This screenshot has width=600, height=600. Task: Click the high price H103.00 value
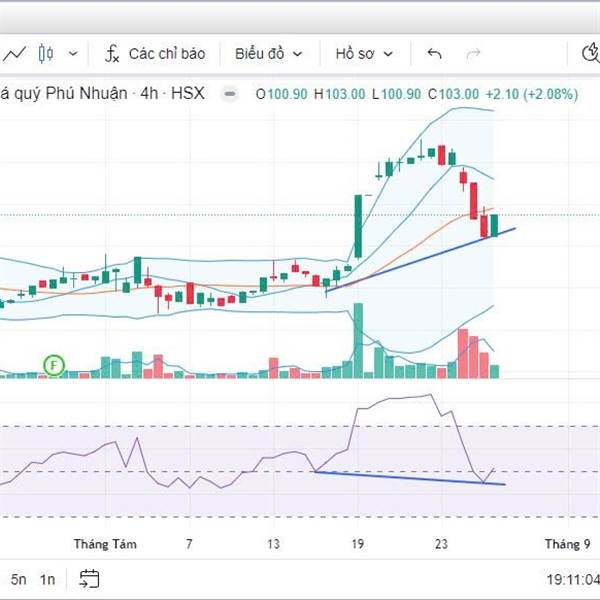click(x=339, y=94)
